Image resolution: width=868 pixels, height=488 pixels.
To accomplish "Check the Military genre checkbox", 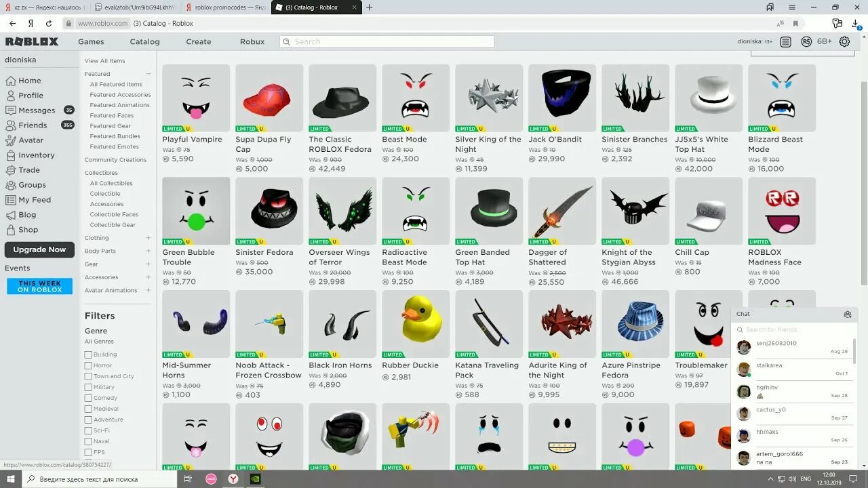I will pyautogui.click(x=88, y=387).
